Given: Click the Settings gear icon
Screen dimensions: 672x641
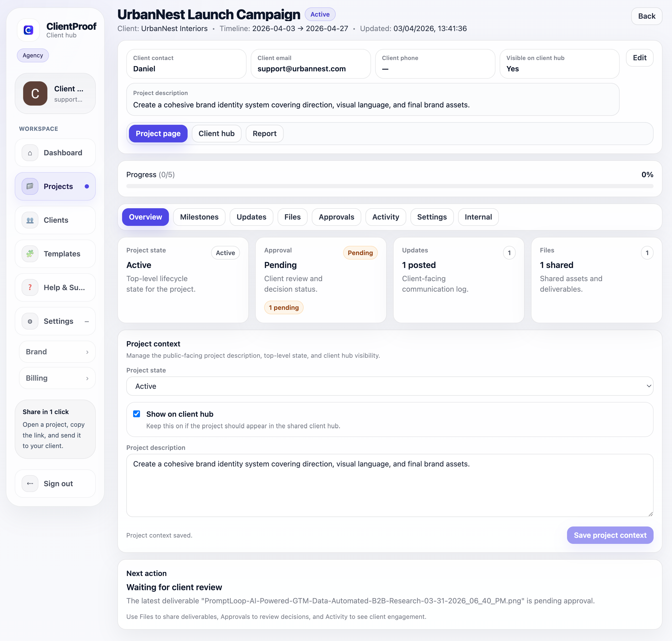Looking at the screenshot, I should [x=30, y=321].
